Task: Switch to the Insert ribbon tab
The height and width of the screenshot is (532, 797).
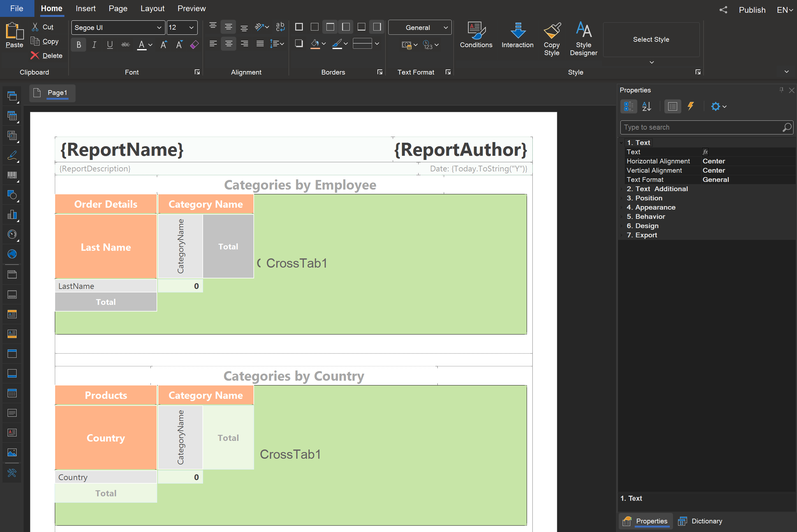Action: click(x=85, y=9)
